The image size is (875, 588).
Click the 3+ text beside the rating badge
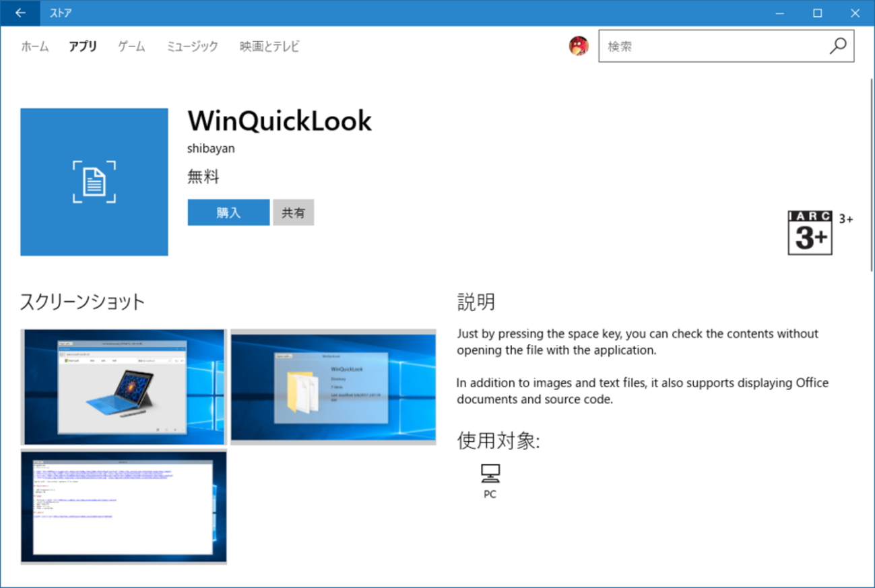pos(846,219)
